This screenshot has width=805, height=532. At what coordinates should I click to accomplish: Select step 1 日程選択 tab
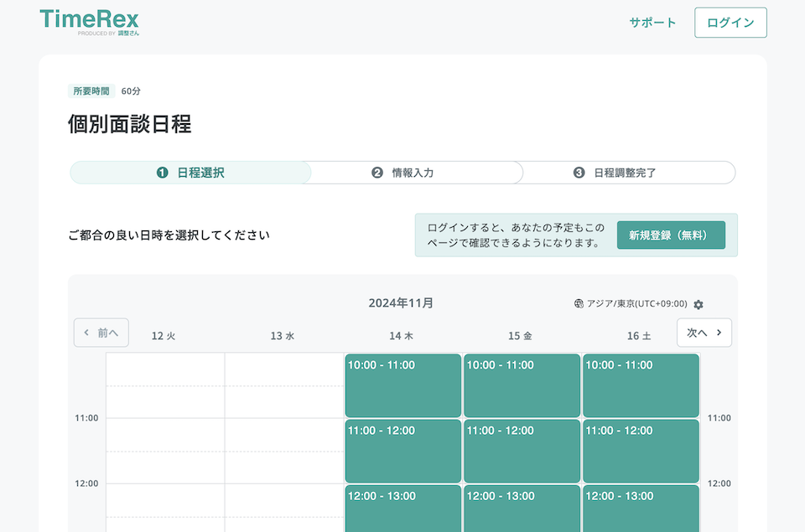click(190, 173)
